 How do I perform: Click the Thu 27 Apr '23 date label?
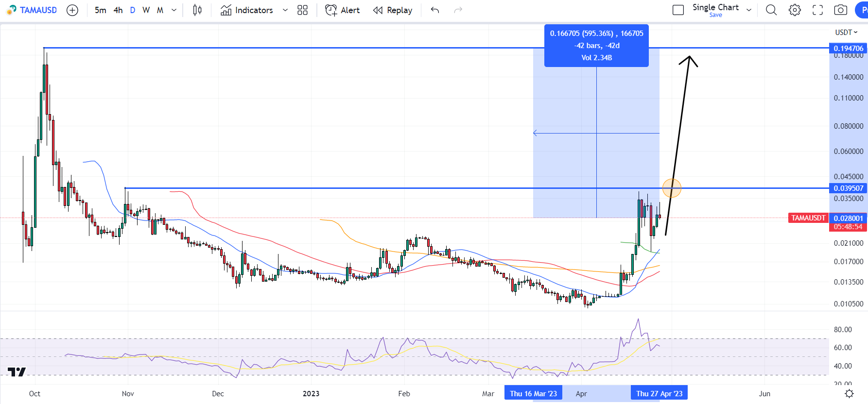point(659,393)
